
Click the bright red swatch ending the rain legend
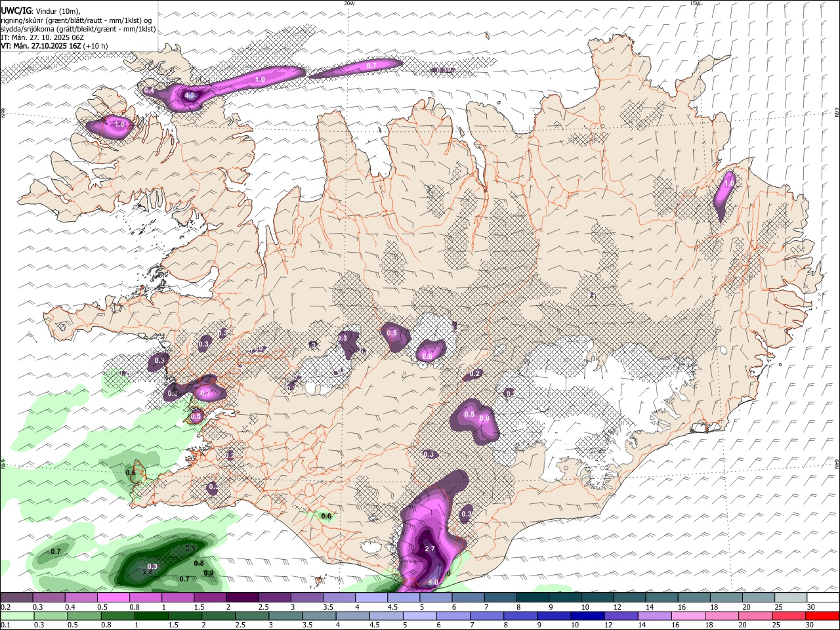(823, 616)
